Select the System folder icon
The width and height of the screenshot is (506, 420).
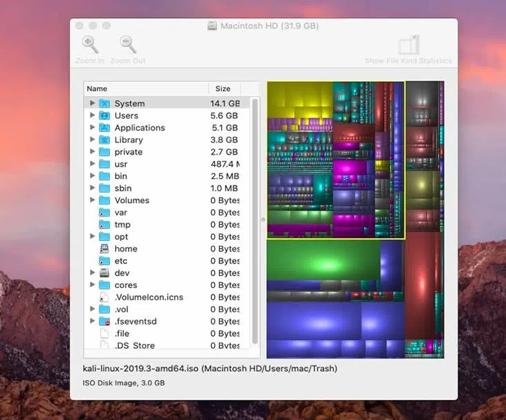tap(104, 104)
